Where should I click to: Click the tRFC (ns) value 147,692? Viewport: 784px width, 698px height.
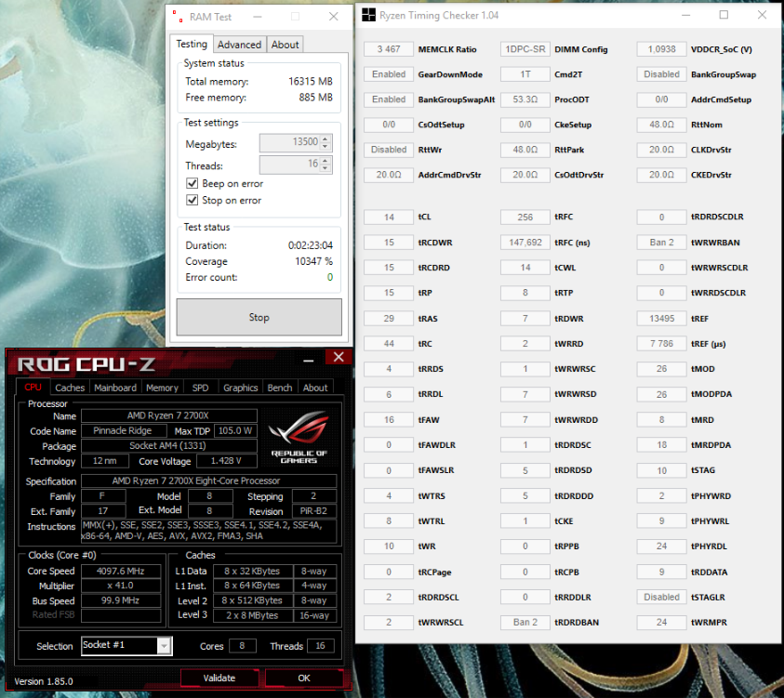(525, 243)
